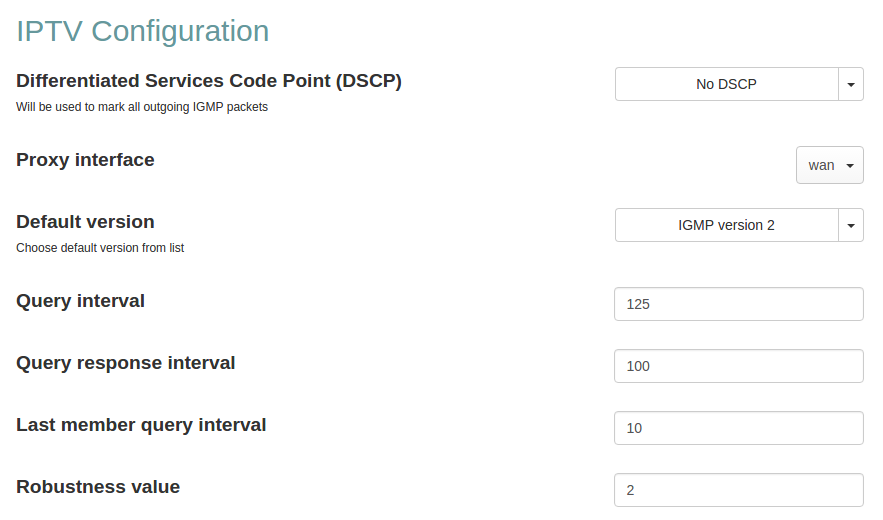Click the Proxy interface label

point(85,159)
